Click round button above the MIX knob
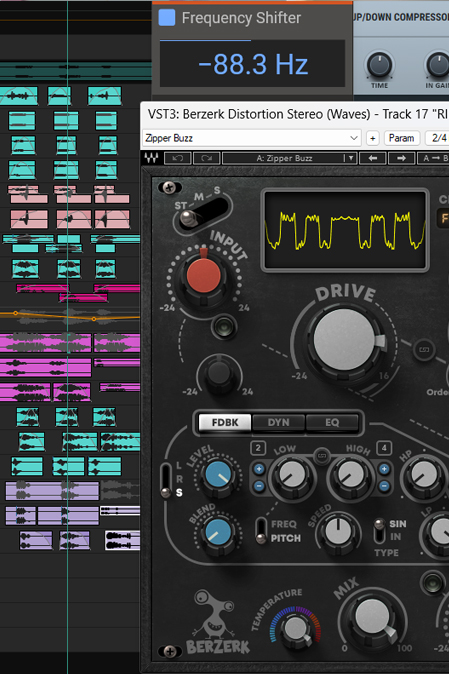The width and height of the screenshot is (449, 674). click(433, 582)
